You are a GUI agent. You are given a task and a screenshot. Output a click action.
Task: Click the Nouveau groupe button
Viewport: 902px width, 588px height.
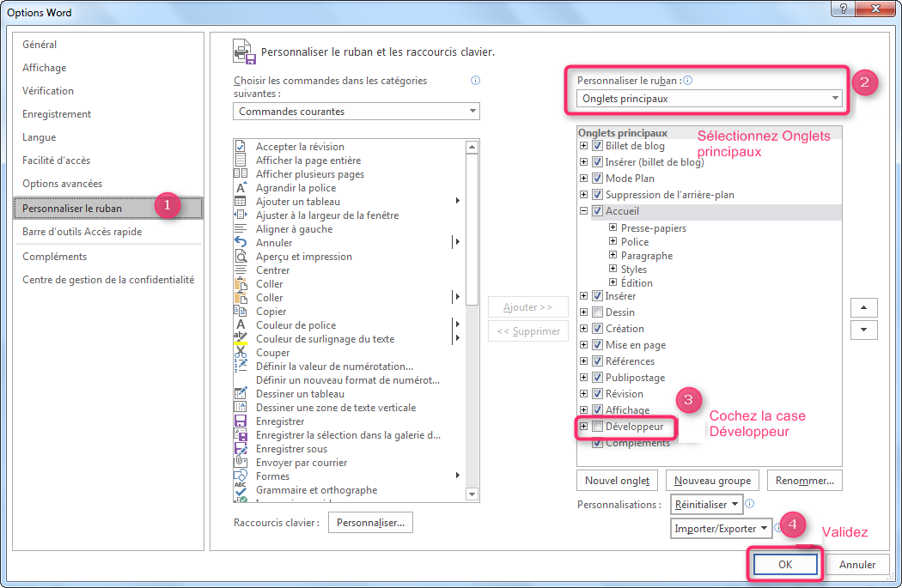coord(712,481)
